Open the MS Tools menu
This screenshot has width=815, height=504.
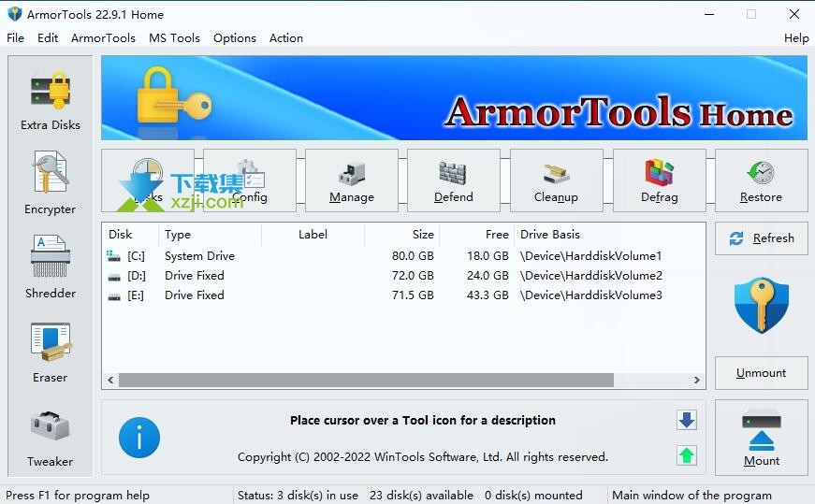(174, 38)
